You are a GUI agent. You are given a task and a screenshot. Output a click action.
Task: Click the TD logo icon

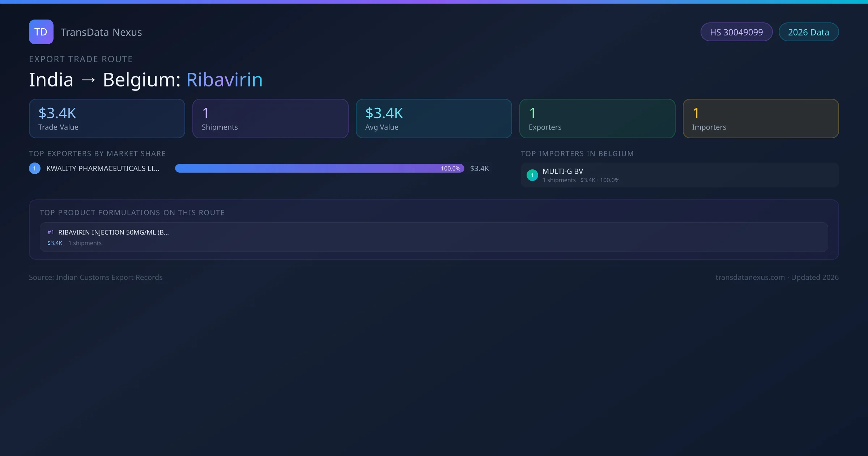click(41, 32)
